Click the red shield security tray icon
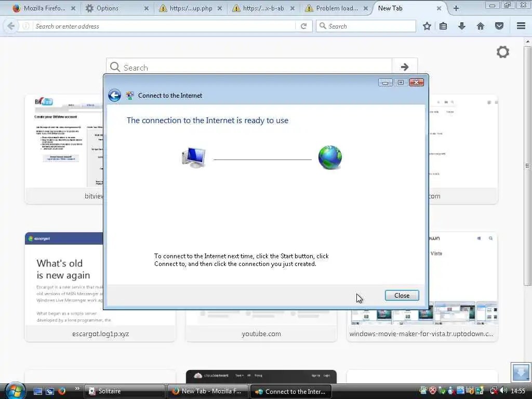 pyautogui.click(x=433, y=391)
